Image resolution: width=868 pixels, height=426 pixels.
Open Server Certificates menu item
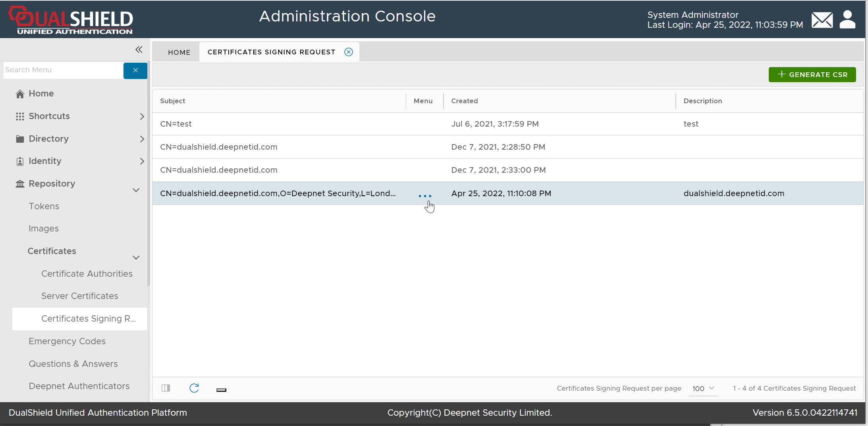pyautogui.click(x=79, y=296)
